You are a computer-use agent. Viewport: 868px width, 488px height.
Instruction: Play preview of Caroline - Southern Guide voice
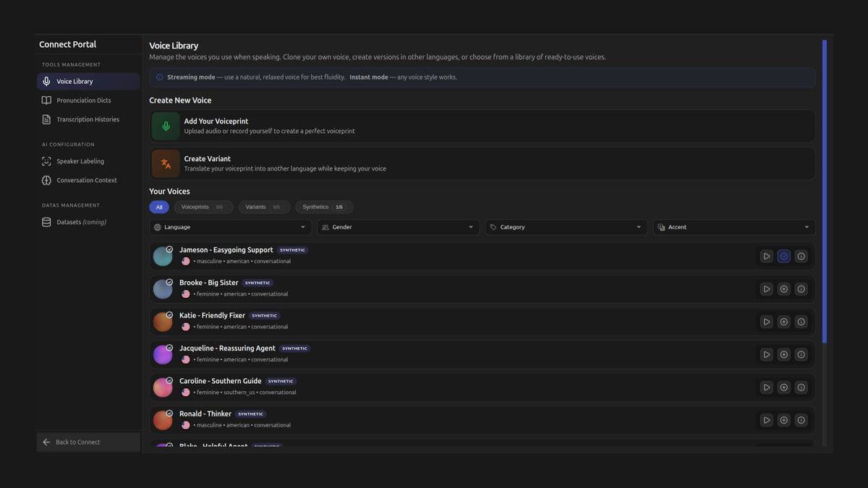pos(767,388)
